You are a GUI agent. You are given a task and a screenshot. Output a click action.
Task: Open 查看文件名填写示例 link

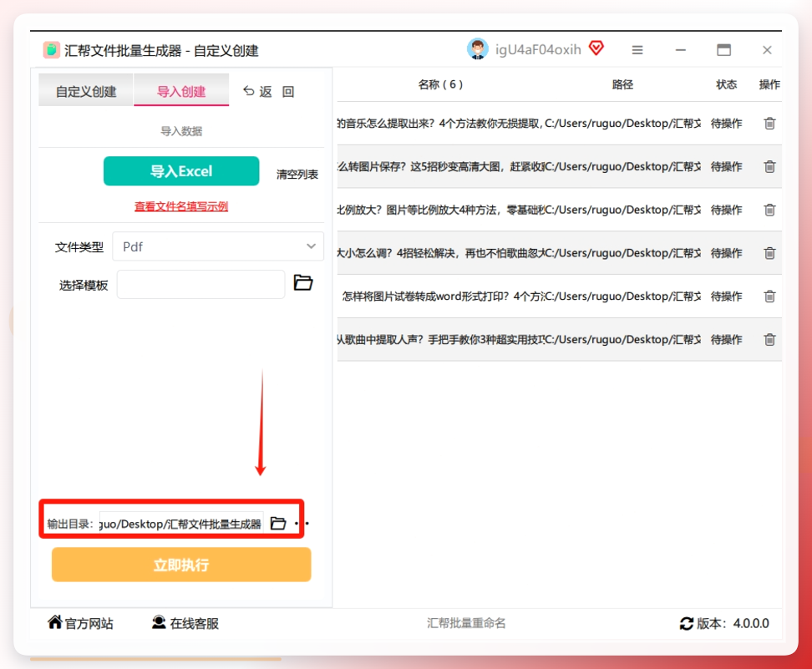(x=181, y=206)
